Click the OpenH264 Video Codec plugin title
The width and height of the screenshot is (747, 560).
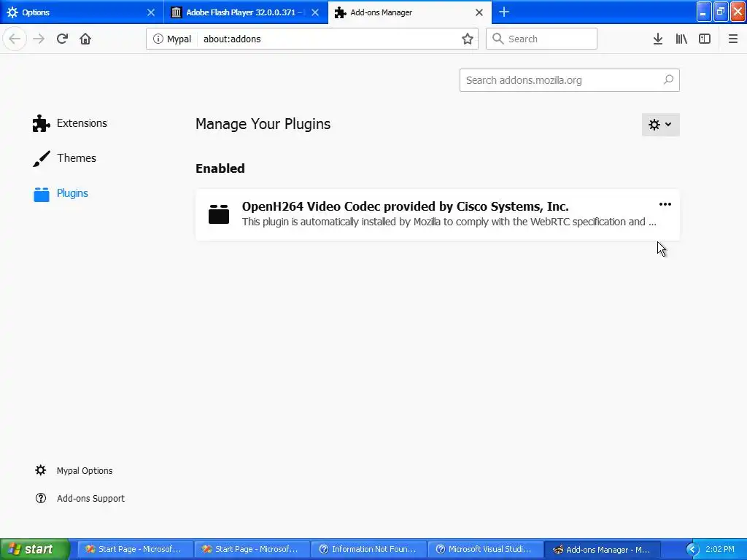point(405,206)
